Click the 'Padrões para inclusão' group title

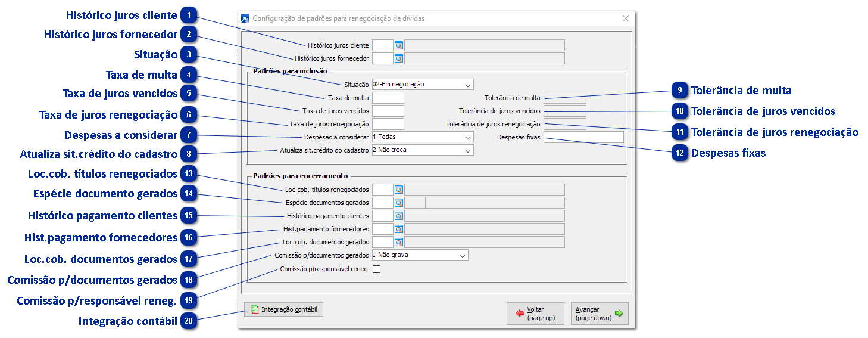[x=290, y=71]
